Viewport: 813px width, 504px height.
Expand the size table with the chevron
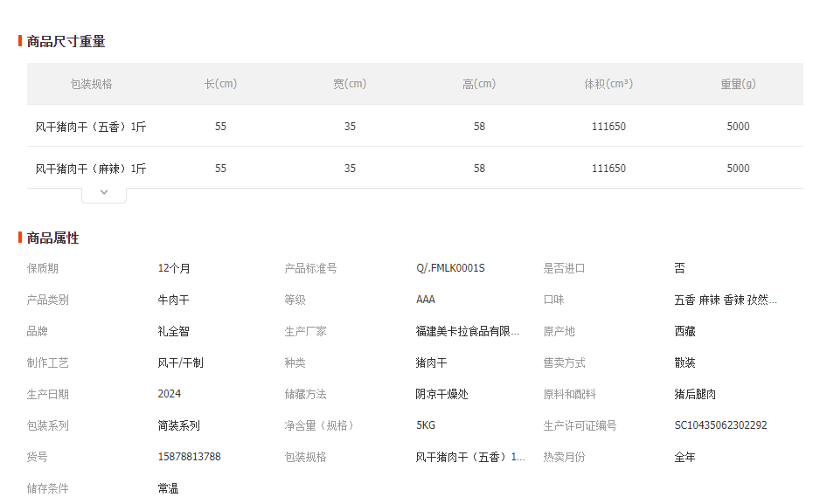coord(104,193)
